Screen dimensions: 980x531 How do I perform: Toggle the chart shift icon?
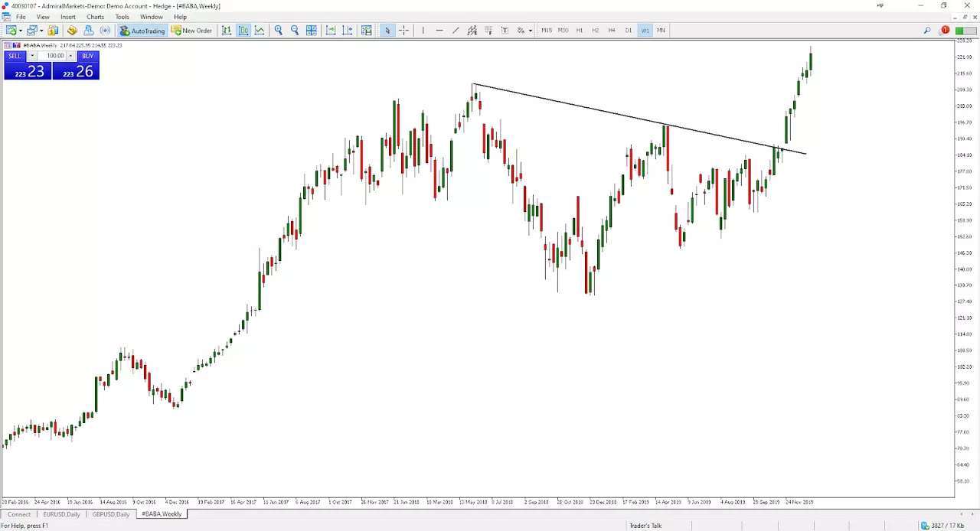(348, 31)
